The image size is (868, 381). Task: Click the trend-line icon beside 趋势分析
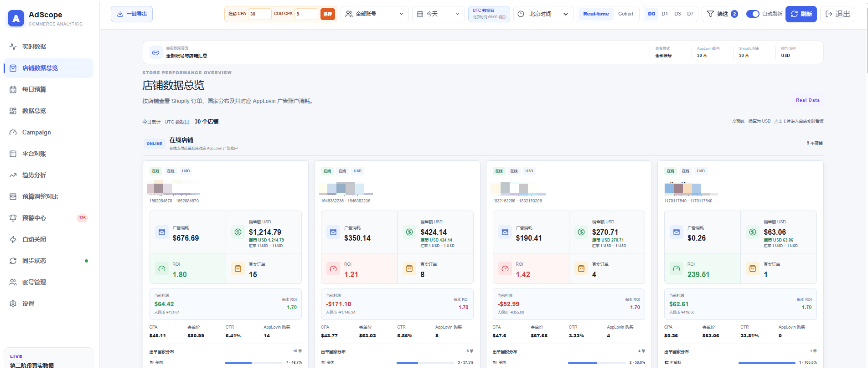13,175
